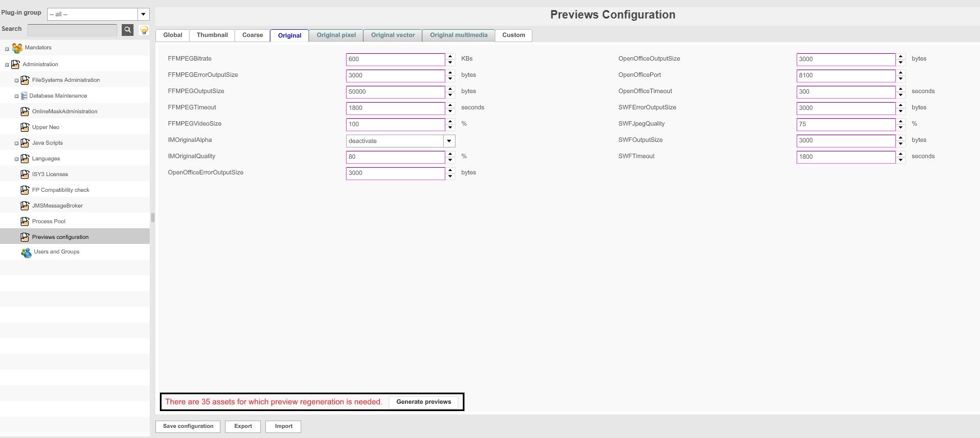Click the Process Pool icon
Image resolution: width=980 pixels, height=438 pixels.
pos(25,222)
